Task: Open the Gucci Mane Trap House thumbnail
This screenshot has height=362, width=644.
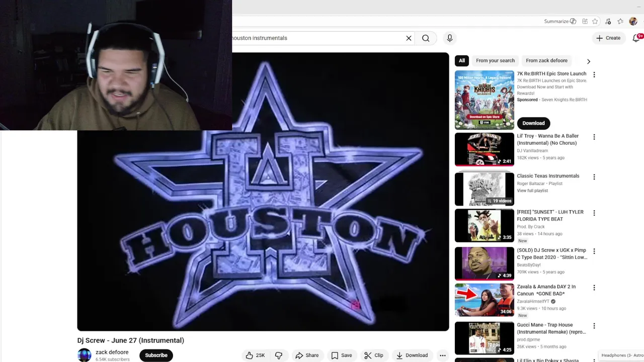Action: 485,338
